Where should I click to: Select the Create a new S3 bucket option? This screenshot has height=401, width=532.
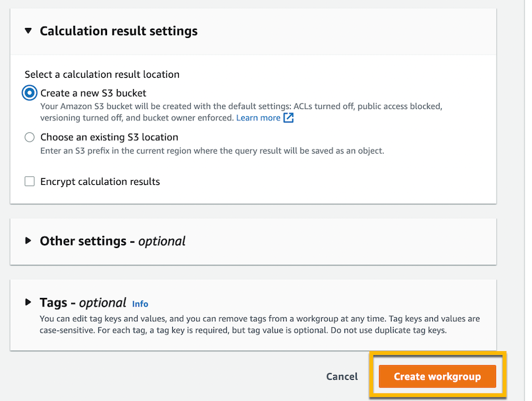28,93
